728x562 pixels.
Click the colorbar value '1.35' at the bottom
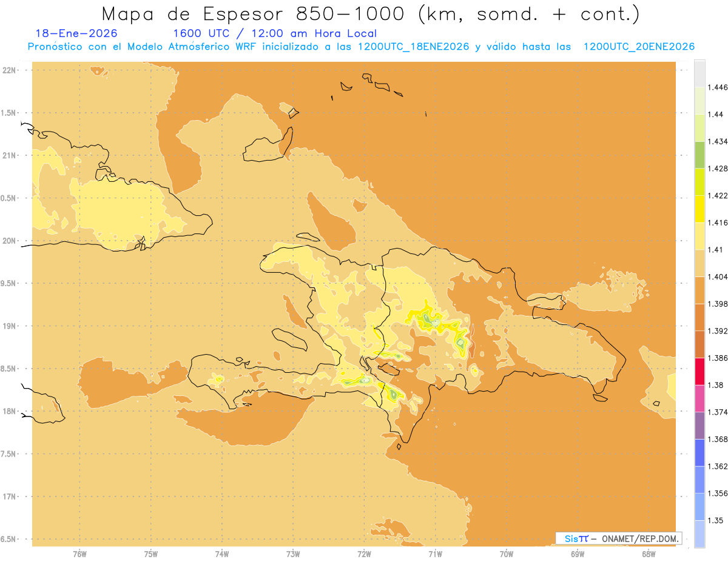coord(715,520)
